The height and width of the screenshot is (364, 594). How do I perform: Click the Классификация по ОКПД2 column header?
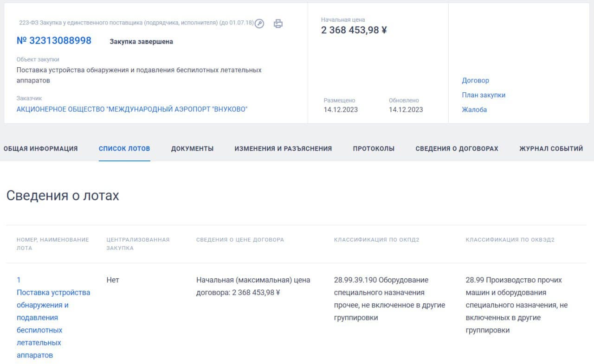pos(376,240)
